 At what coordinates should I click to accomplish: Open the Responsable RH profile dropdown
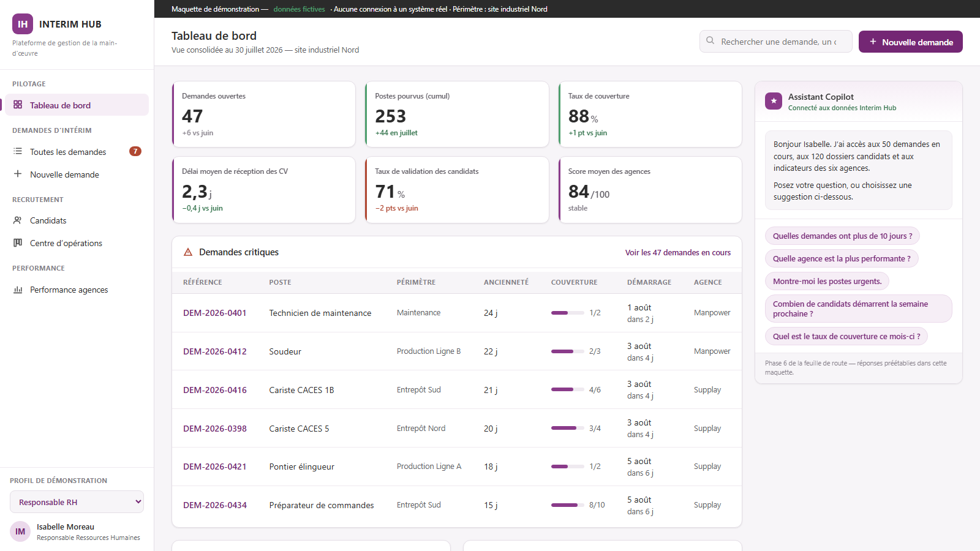tap(77, 502)
